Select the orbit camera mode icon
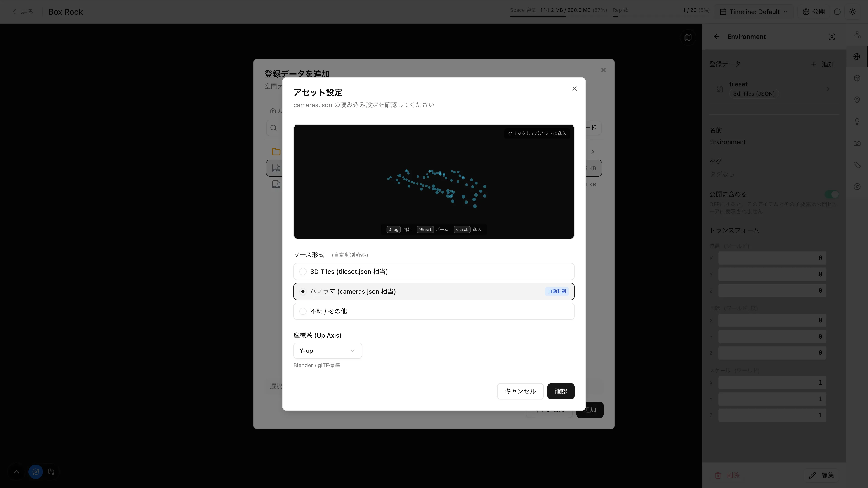 (x=36, y=472)
